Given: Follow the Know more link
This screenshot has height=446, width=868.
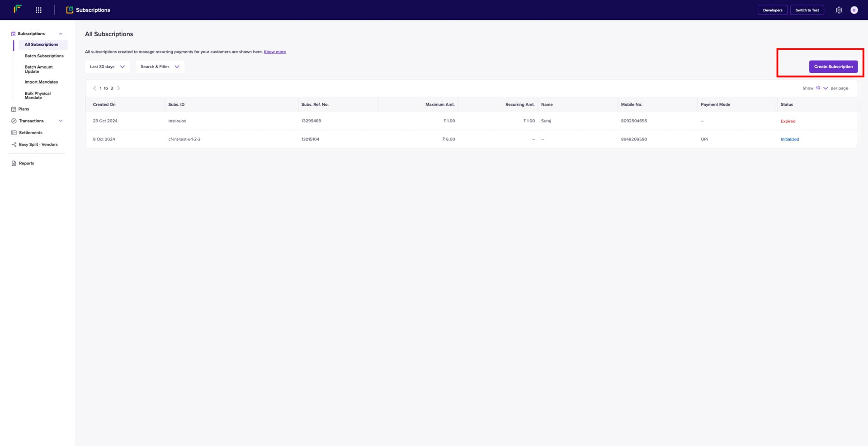Looking at the screenshot, I should pos(275,52).
